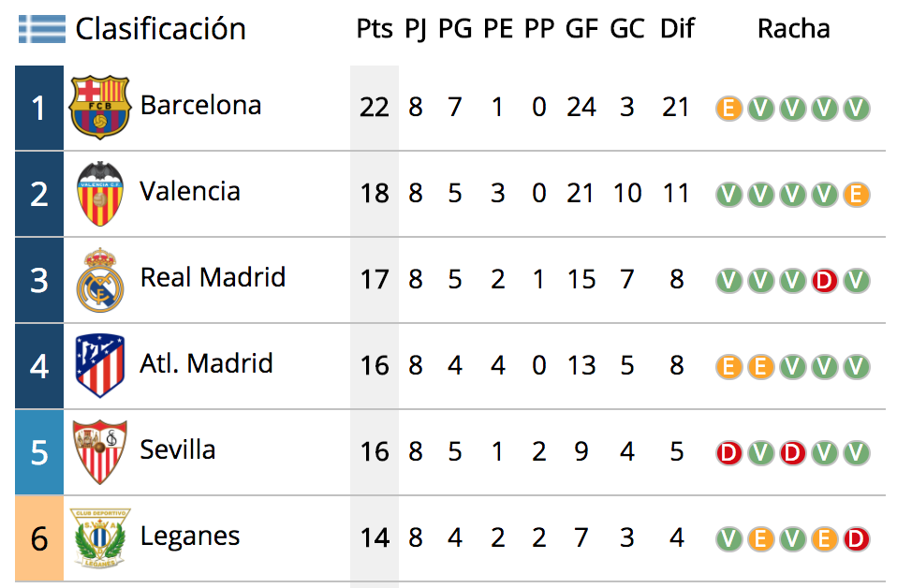This screenshot has height=588, width=897.
Task: Click the orange position 6 swatch
Action: click(x=39, y=538)
